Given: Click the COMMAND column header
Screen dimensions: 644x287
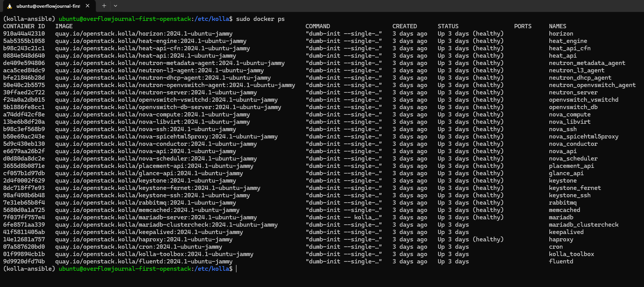Looking at the screenshot, I should point(318,26).
